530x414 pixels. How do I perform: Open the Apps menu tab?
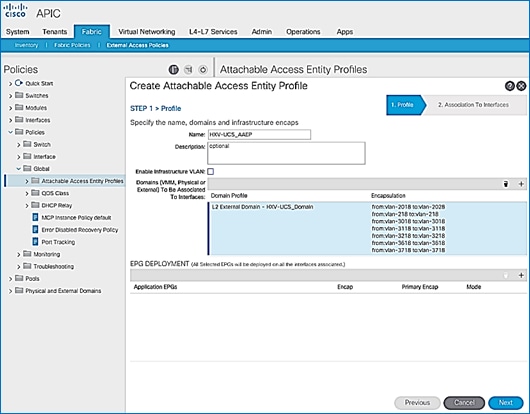345,32
